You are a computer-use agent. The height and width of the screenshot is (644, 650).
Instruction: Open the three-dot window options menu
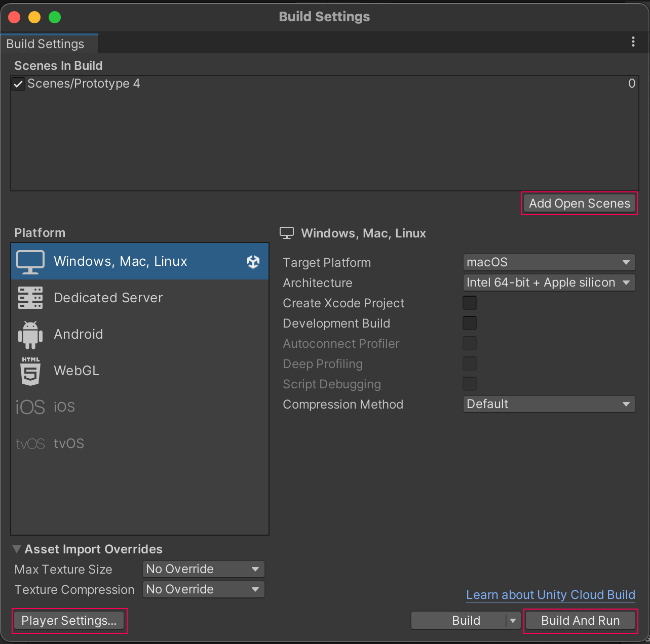[x=633, y=42]
